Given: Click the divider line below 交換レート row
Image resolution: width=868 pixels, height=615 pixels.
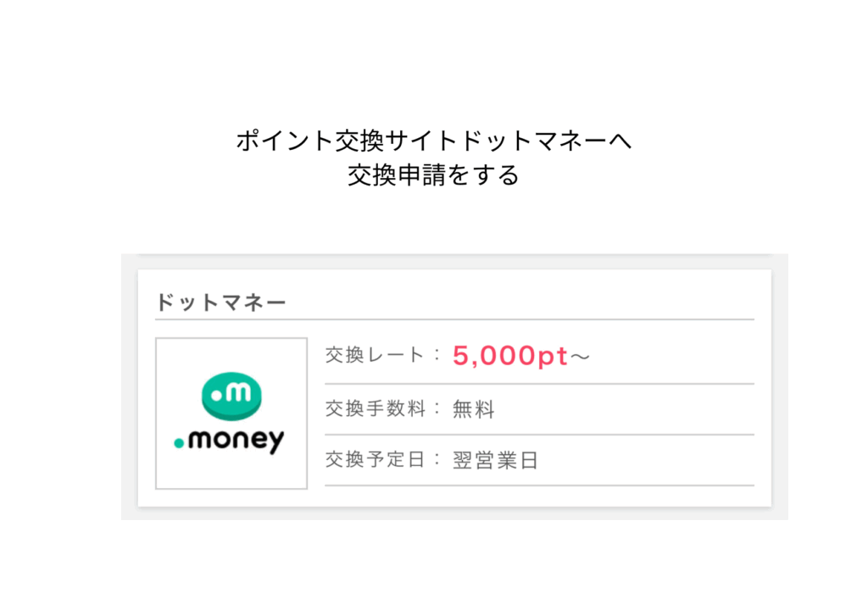Looking at the screenshot, I should 539,384.
